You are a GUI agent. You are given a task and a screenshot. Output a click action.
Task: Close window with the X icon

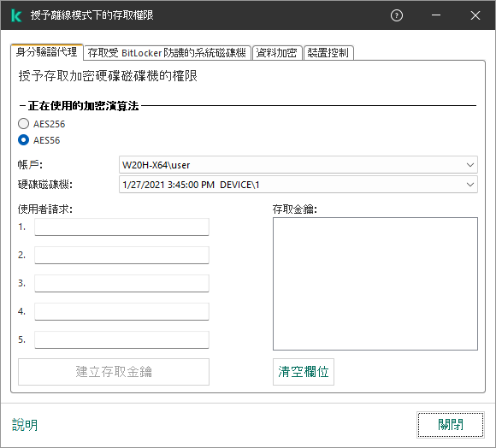click(x=475, y=15)
